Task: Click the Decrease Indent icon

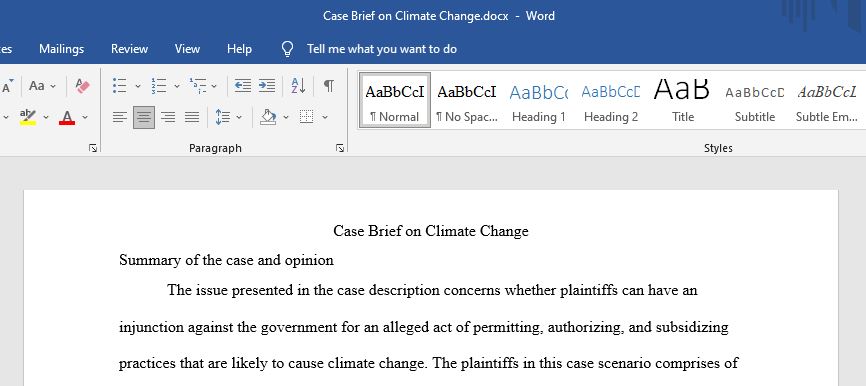Action: 242,86
